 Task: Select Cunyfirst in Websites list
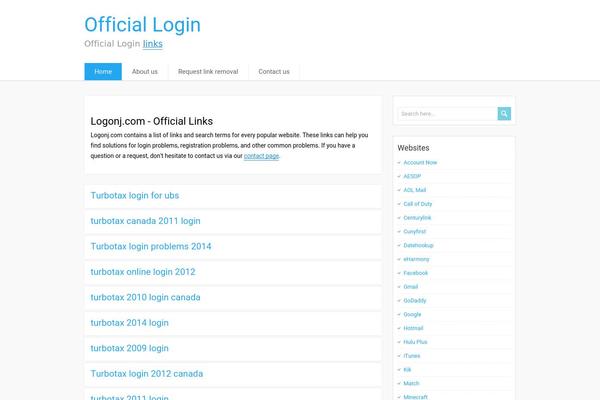pos(414,232)
